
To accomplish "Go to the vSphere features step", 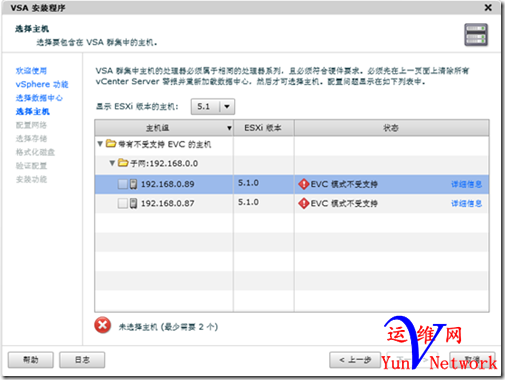I will pos(42,84).
